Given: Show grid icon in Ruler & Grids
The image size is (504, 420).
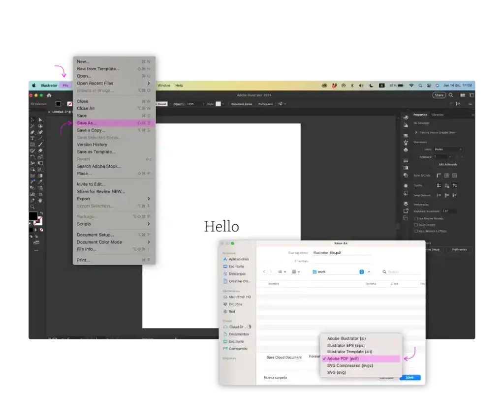Looking at the screenshot, I should (447, 175).
